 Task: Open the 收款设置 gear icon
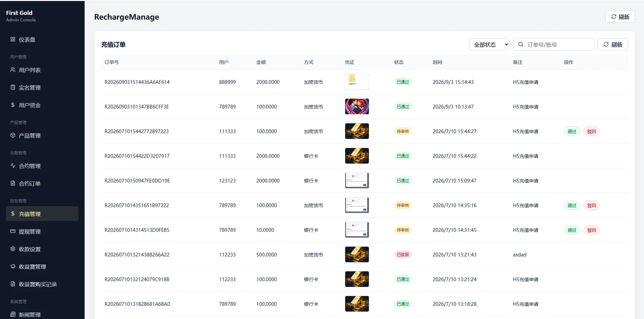click(13, 249)
